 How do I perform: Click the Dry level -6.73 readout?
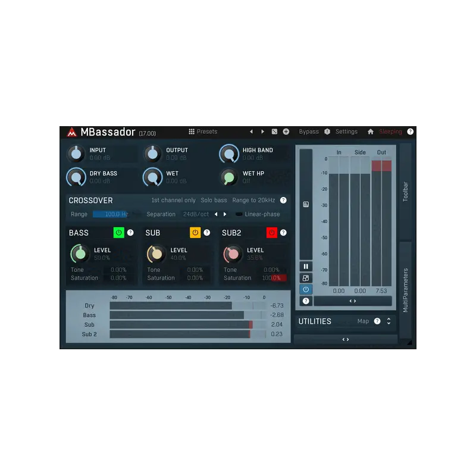coord(277,306)
